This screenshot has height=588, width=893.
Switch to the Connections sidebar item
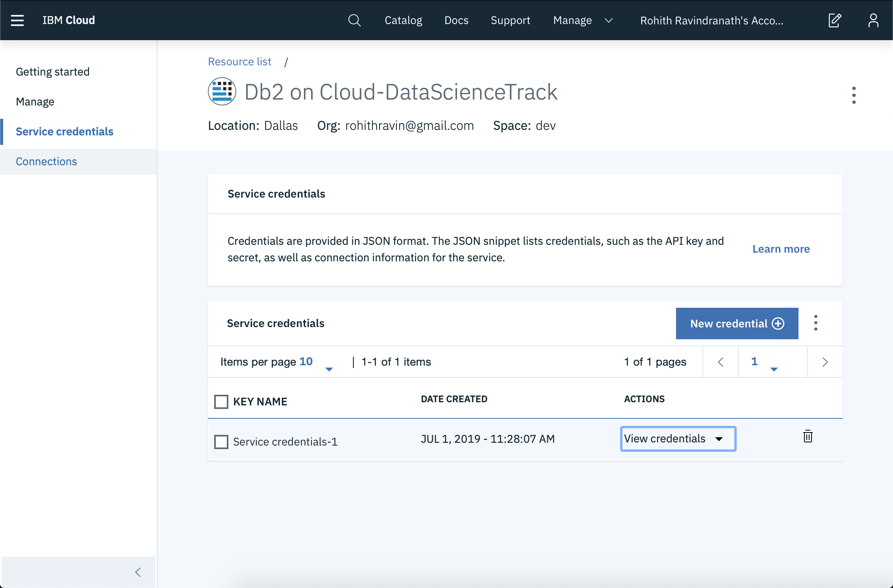46,161
